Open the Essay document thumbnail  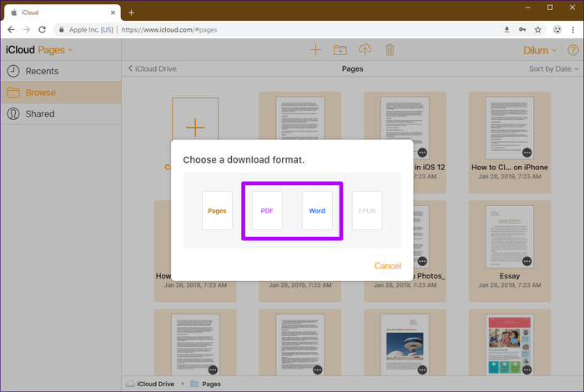point(510,236)
